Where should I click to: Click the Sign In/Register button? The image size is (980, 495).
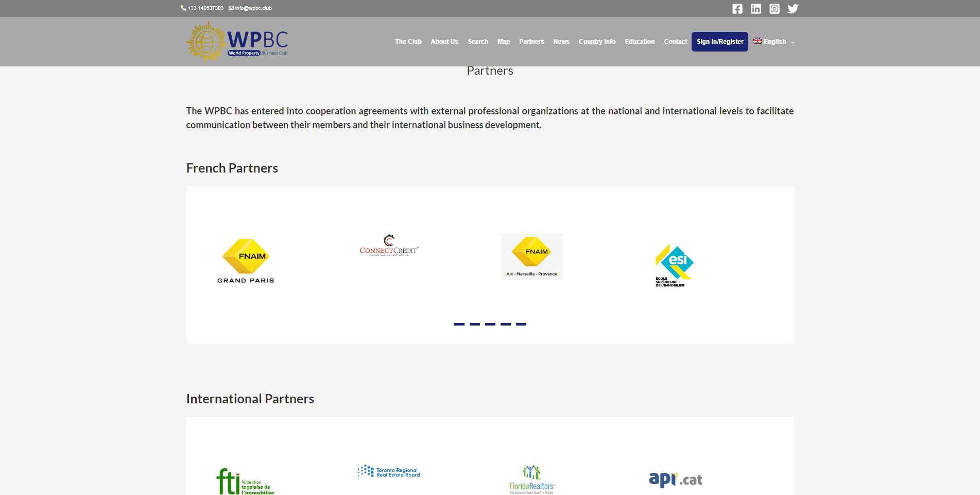point(719,42)
